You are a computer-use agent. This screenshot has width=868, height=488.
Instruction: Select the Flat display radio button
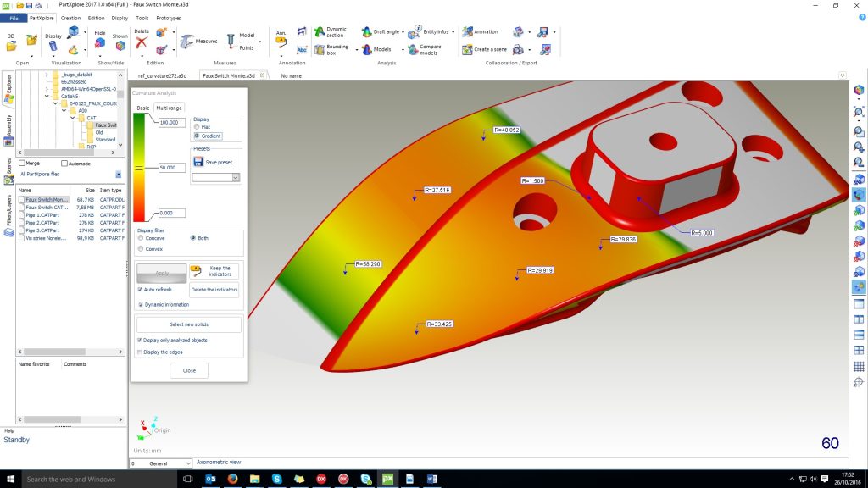pyautogui.click(x=197, y=127)
